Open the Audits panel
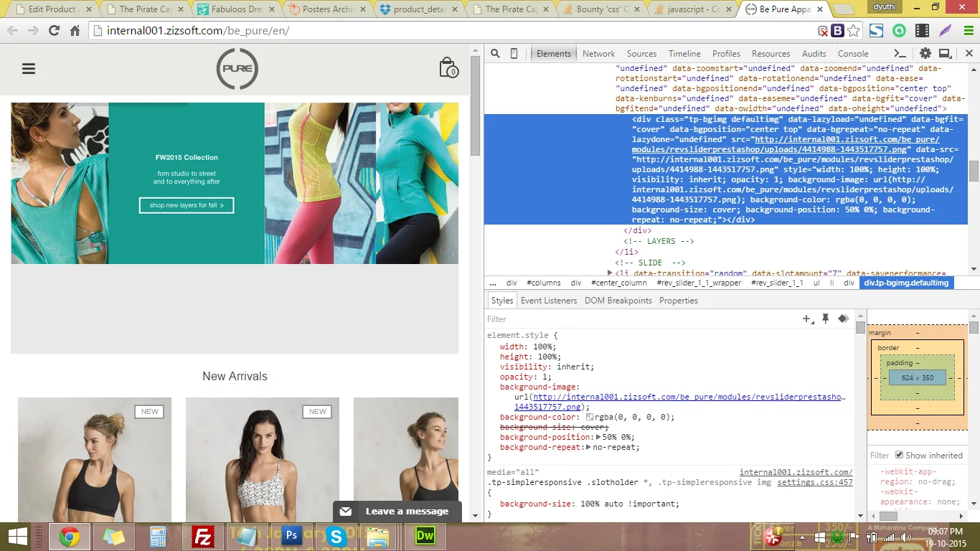This screenshot has width=980, height=551. (x=814, y=53)
